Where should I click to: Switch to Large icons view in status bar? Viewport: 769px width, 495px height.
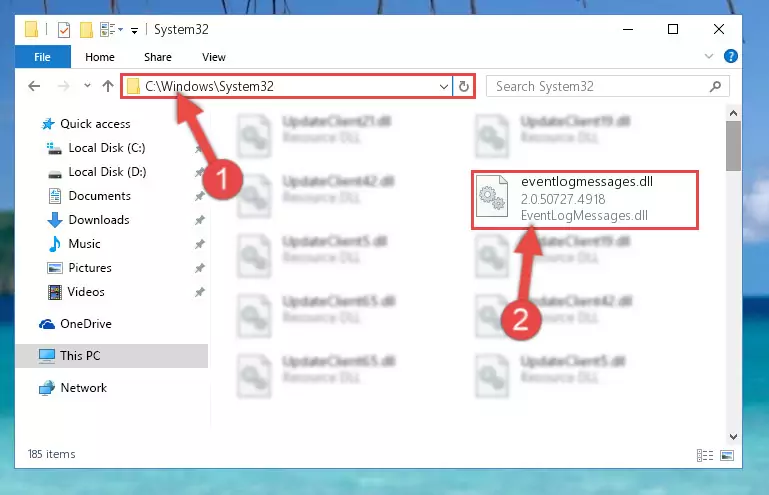coord(727,455)
